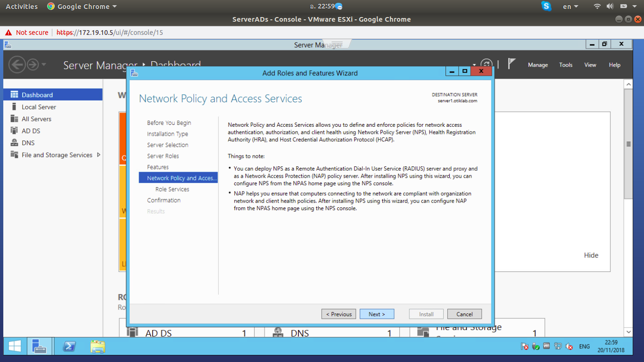This screenshot has width=644, height=362.
Task: Select Server Roles wizard step
Action: pyautogui.click(x=163, y=156)
